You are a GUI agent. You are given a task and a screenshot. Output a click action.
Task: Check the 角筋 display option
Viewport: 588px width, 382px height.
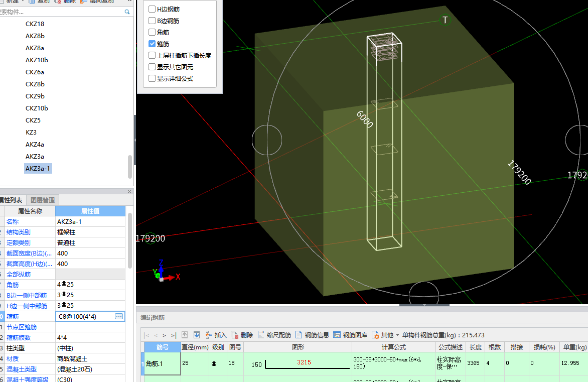pyautogui.click(x=152, y=32)
